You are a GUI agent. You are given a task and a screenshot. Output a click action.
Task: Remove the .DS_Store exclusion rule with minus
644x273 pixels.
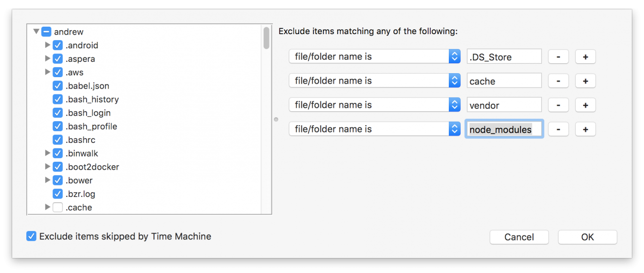click(x=558, y=57)
